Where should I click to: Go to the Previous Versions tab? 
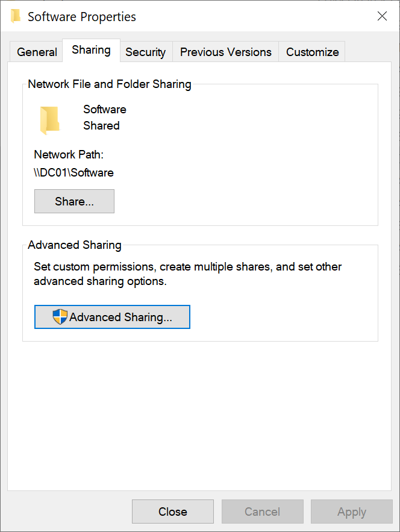[x=225, y=52]
